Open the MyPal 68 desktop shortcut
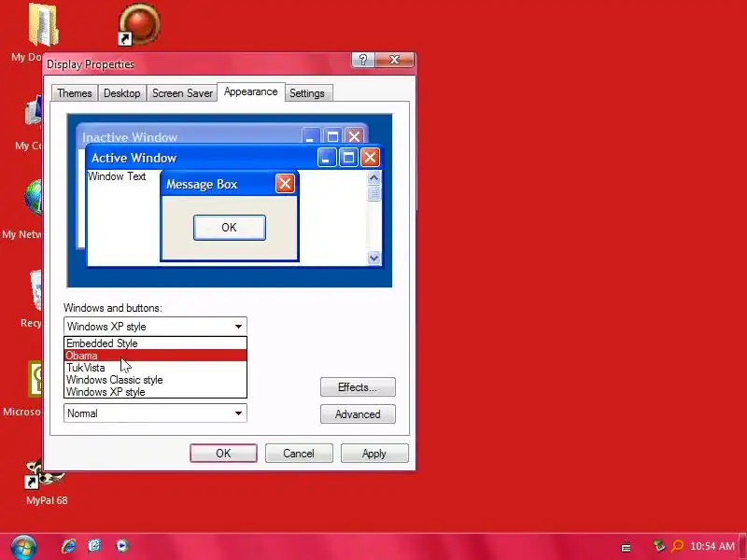 [x=46, y=482]
